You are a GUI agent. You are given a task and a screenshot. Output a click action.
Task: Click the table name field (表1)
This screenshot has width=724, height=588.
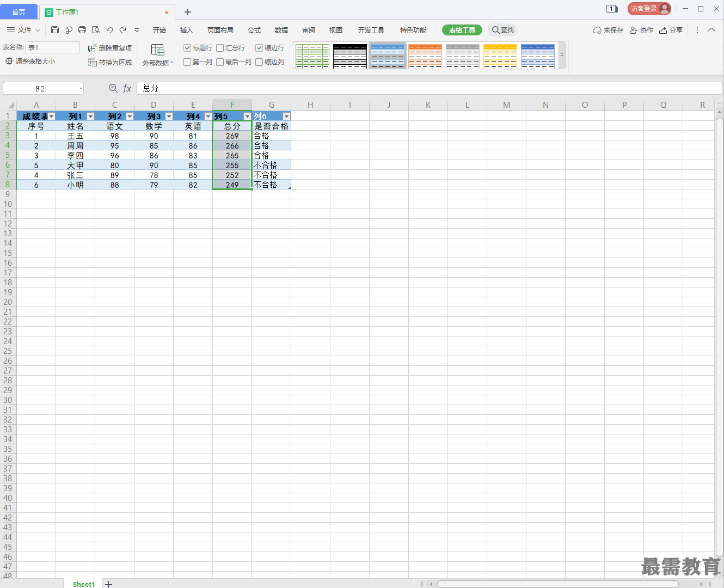[53, 47]
